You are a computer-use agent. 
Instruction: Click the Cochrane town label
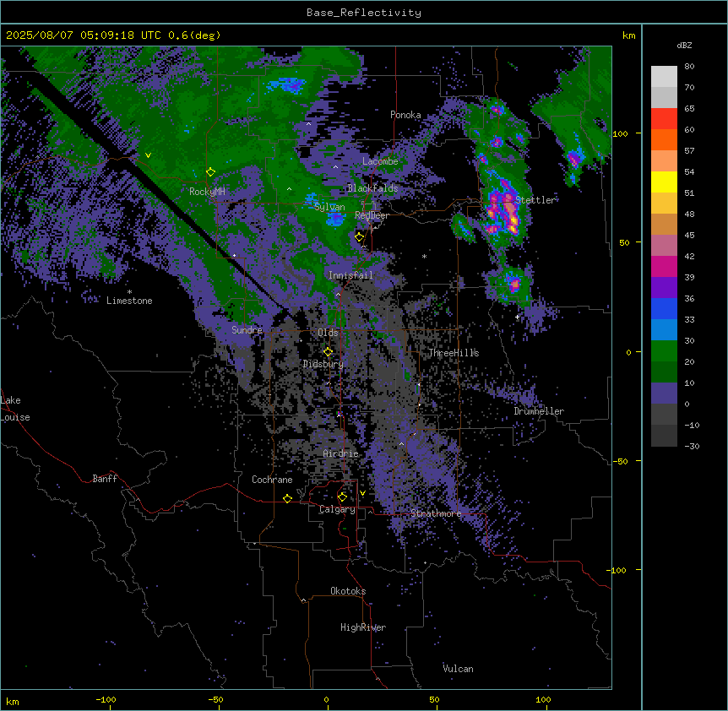click(272, 480)
